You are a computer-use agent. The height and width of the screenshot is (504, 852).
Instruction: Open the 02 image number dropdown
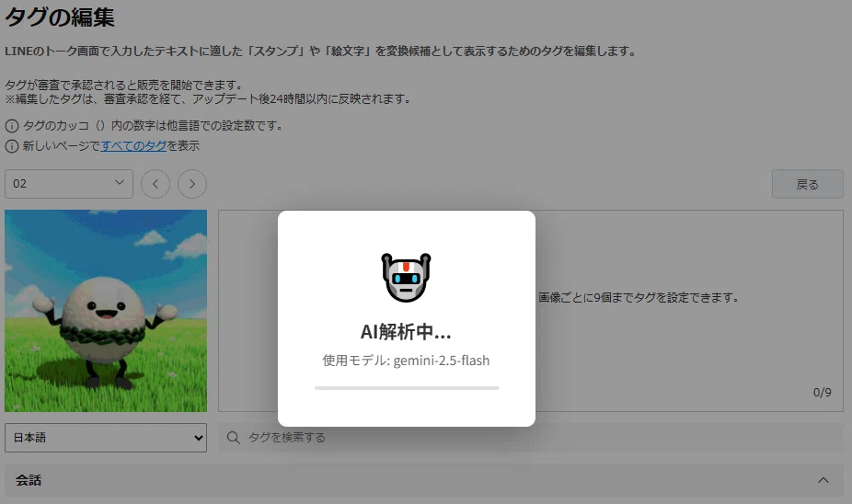tap(69, 184)
